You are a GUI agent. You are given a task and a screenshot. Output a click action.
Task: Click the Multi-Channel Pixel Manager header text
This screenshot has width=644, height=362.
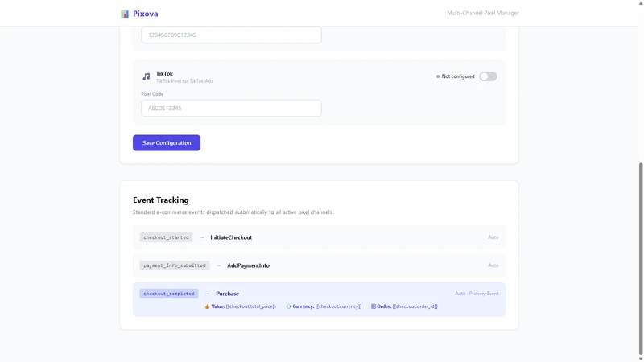pos(482,13)
